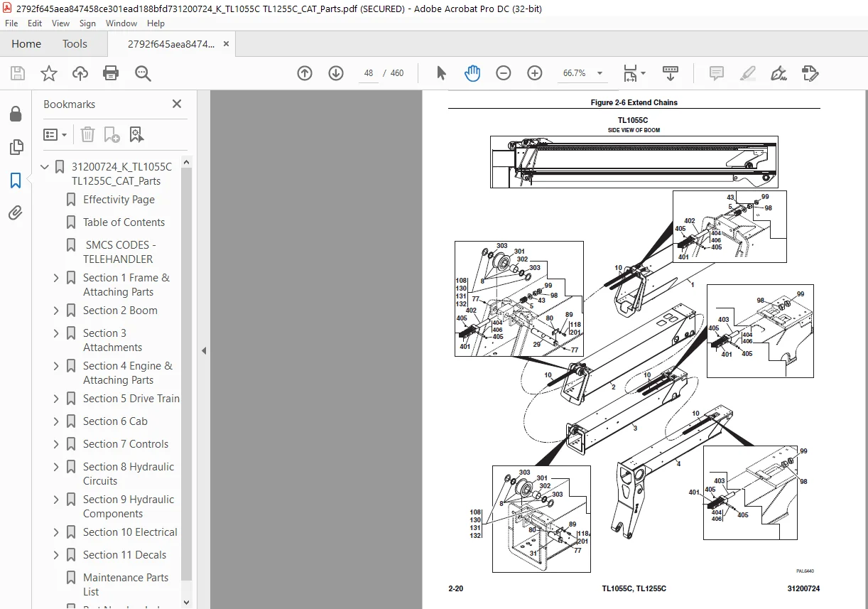Upload the file to cloud storage
Image resolution: width=868 pixels, height=609 pixels.
click(80, 73)
